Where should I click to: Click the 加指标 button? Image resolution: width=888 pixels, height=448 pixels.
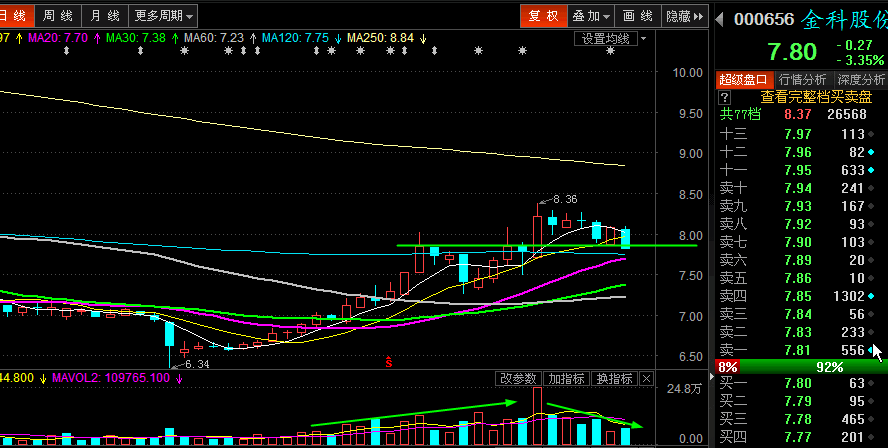566,378
